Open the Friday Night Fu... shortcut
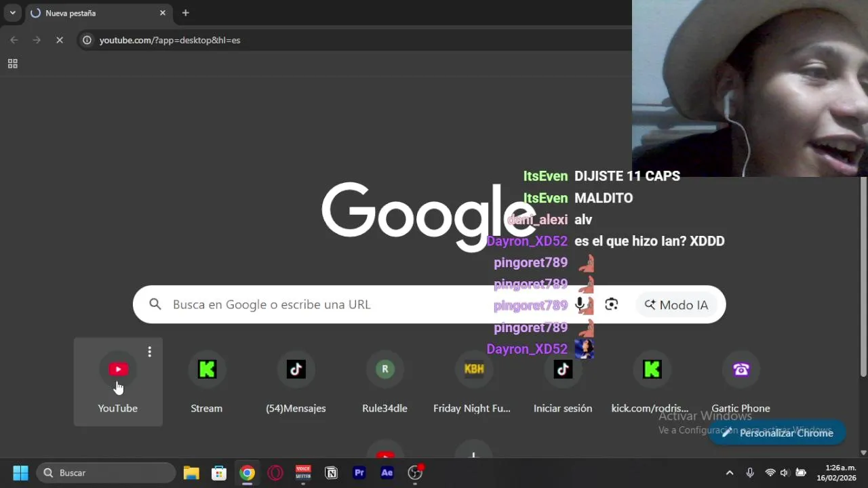The height and width of the screenshot is (488, 868). [x=473, y=382]
